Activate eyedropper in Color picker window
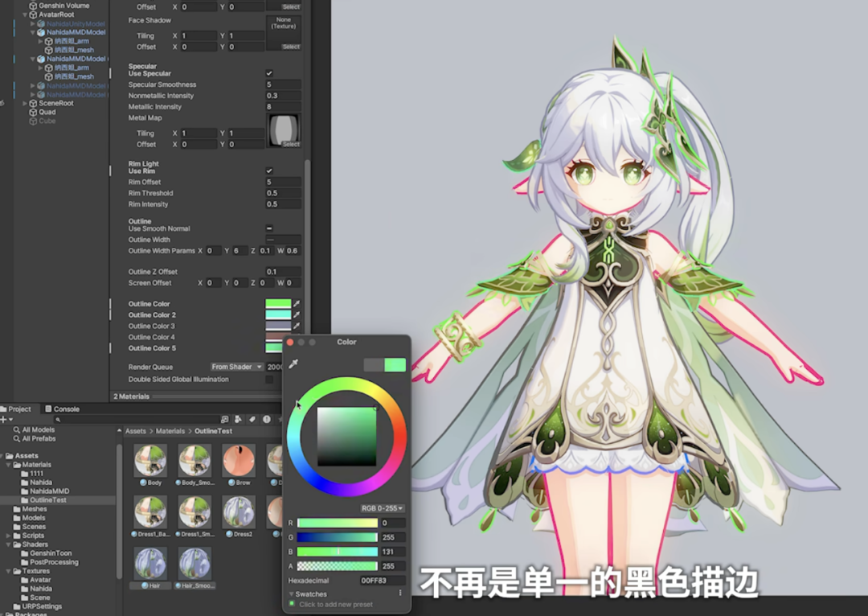868x616 pixels. [293, 363]
